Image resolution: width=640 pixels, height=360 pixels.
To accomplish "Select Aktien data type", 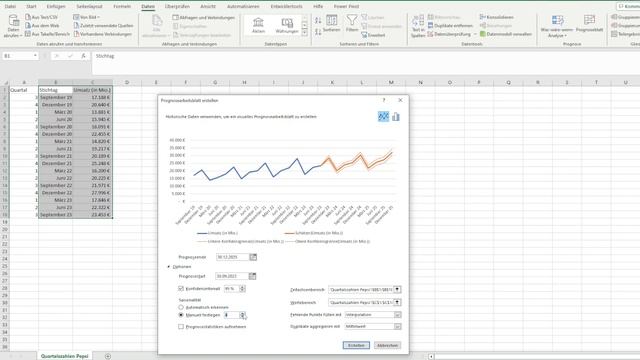I will [x=258, y=25].
